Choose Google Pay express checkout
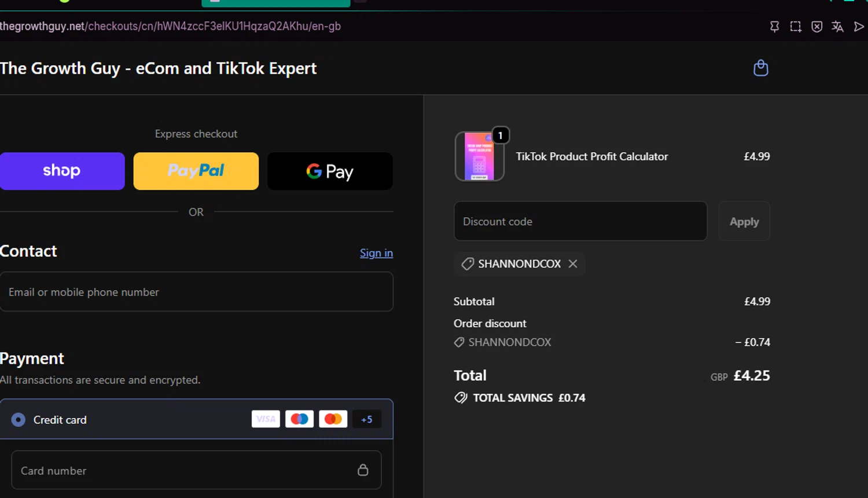 (x=330, y=171)
